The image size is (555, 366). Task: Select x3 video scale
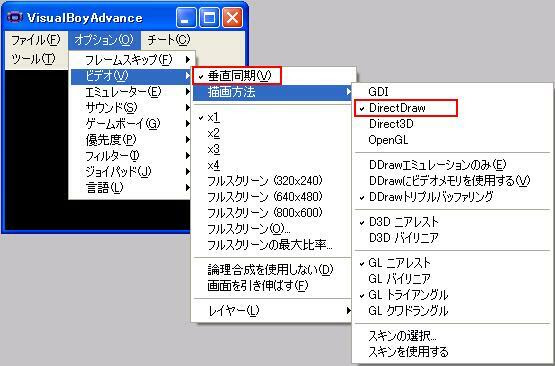273,149
